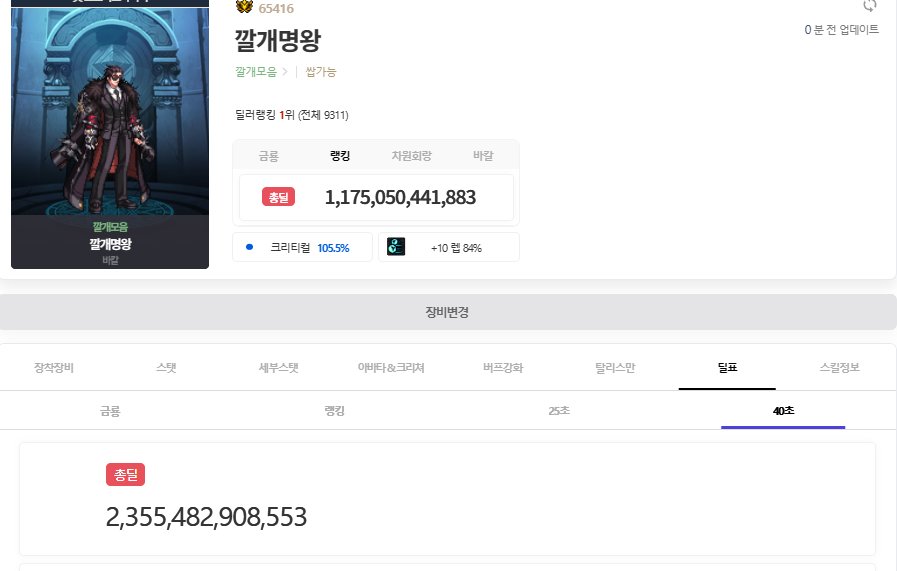Click the 장비변경 button

(x=447, y=312)
